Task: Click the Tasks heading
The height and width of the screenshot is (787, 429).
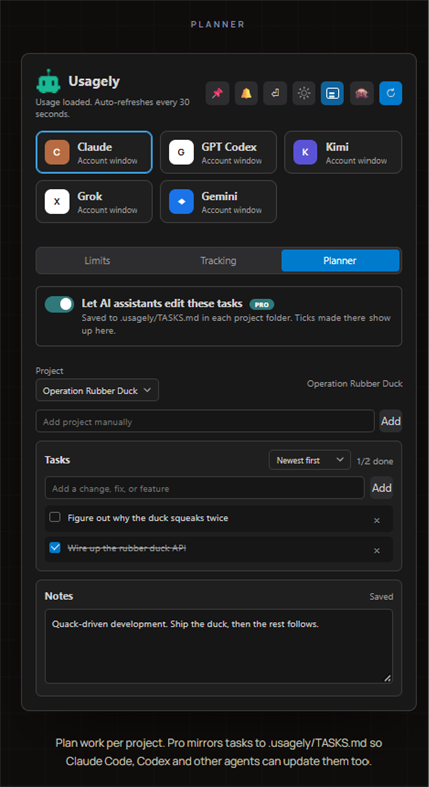Action: pyautogui.click(x=57, y=459)
